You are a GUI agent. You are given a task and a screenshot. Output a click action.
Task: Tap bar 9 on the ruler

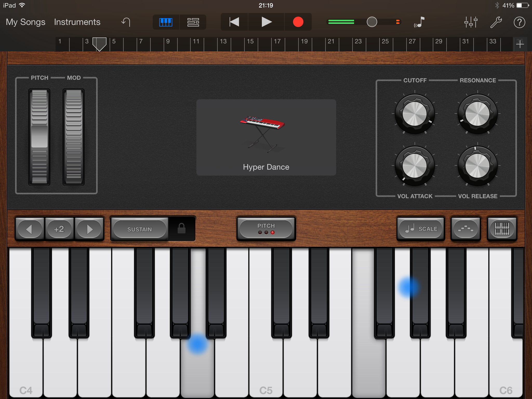168,41
